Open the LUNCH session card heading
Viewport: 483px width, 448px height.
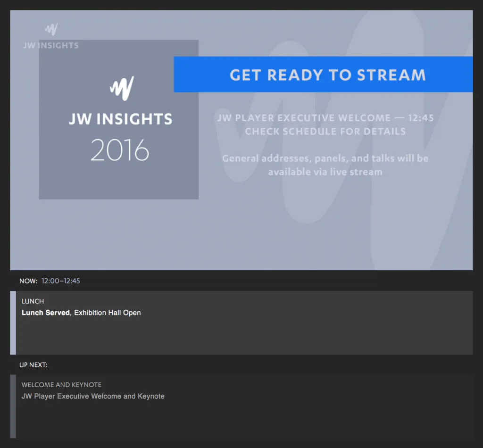(x=33, y=301)
